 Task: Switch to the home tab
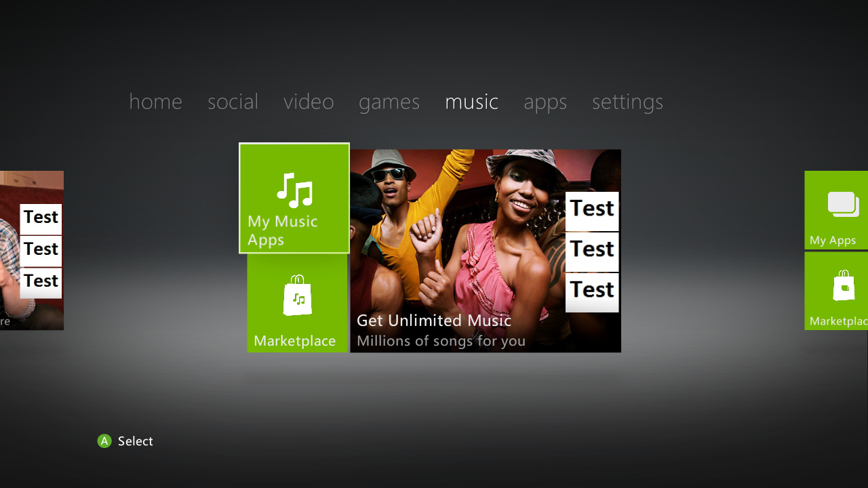[x=155, y=102]
